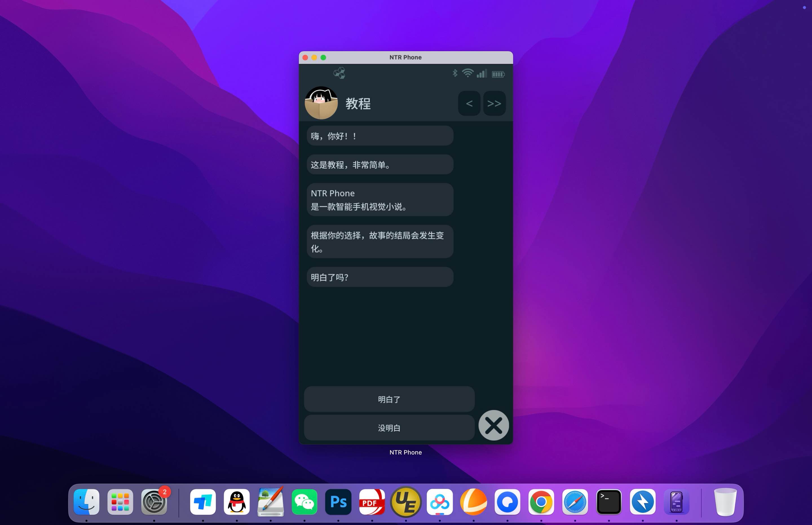This screenshot has width=812, height=525.
Task: Click the Bluetooth status icon
Action: (x=454, y=73)
